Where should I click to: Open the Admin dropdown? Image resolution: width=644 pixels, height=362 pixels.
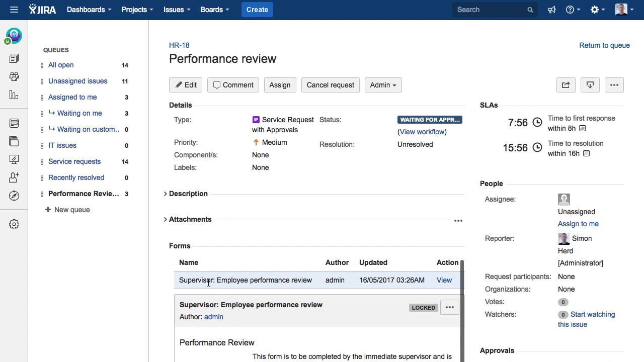(383, 85)
